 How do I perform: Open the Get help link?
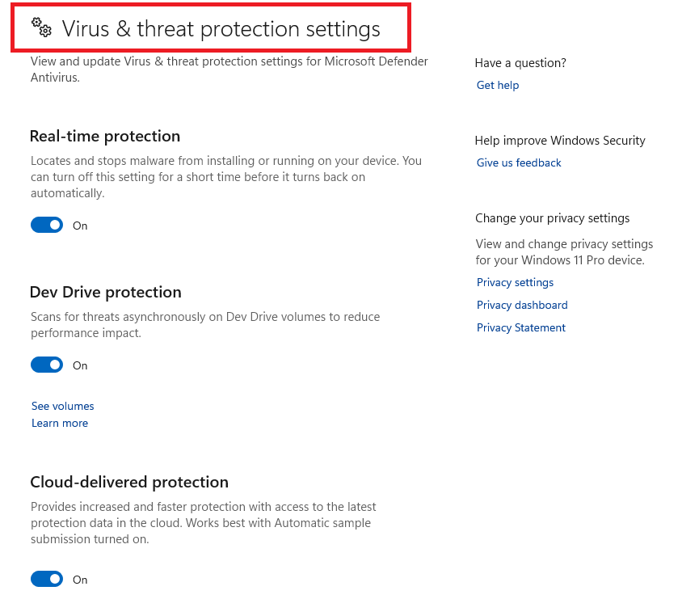[498, 86]
